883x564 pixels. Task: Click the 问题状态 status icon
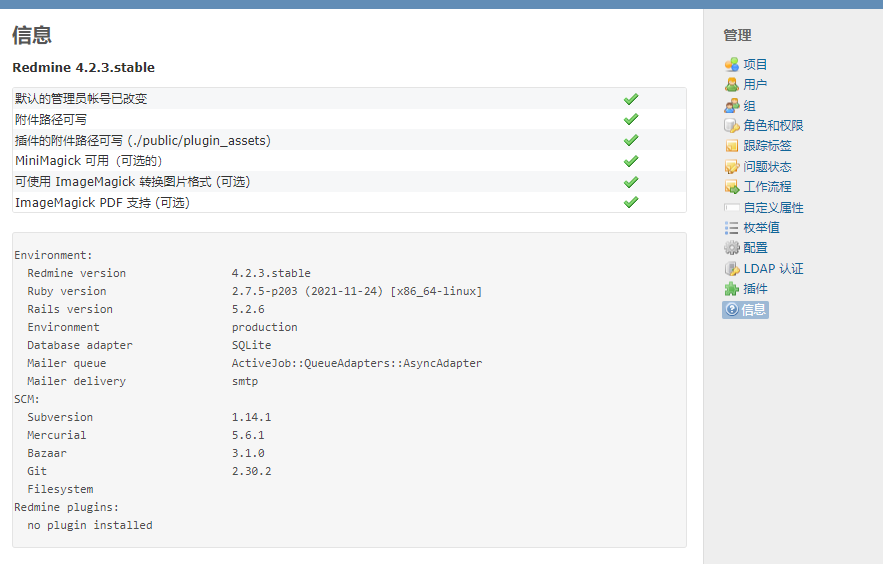[x=732, y=167]
